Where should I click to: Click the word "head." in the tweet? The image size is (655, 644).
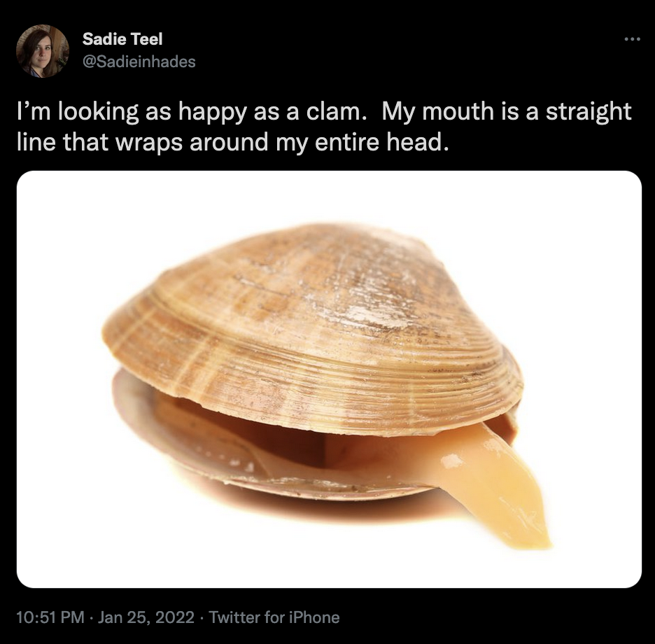417,143
